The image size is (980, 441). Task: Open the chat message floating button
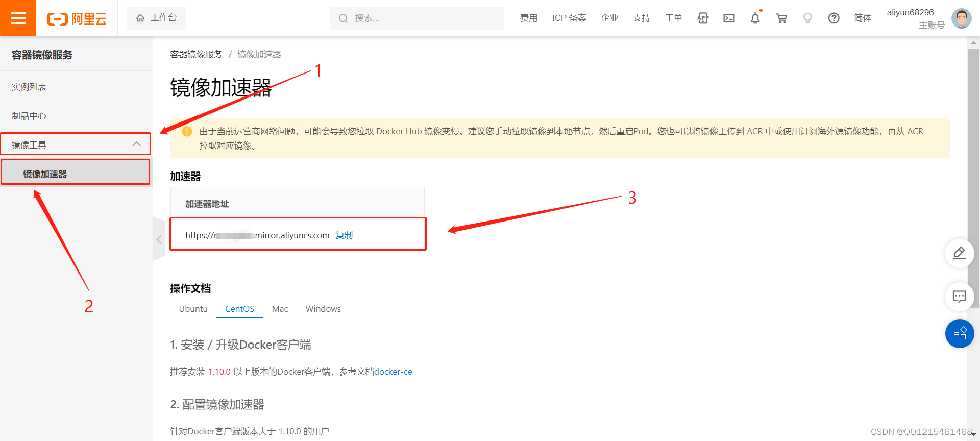(960, 297)
